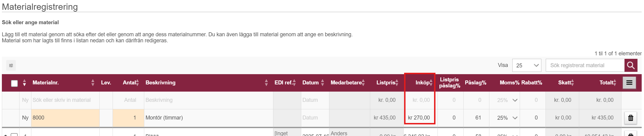The height and width of the screenshot is (136, 644).
Task: Delete the Montör (timmar) row with trash icon
Action: [631, 118]
